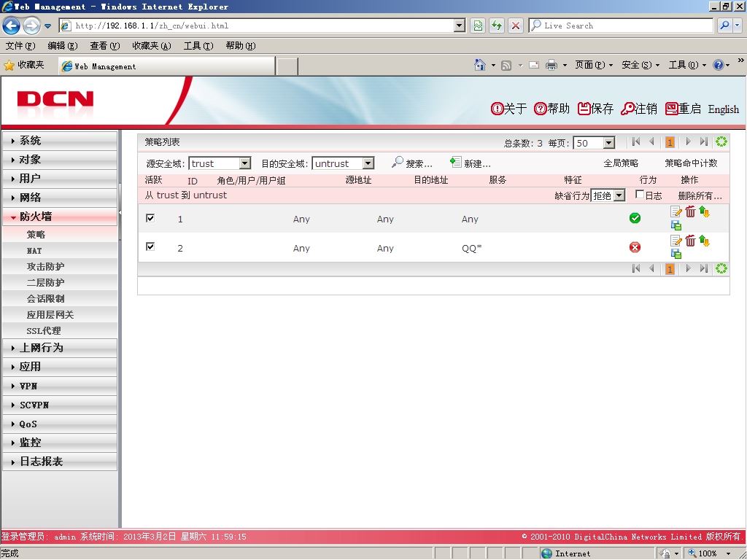Open the 策略命中计数 link
The image size is (747, 560).
pyautogui.click(x=691, y=163)
